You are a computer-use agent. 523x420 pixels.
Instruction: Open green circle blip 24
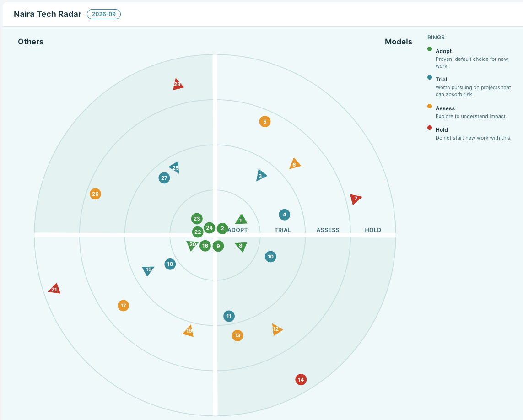[210, 228]
